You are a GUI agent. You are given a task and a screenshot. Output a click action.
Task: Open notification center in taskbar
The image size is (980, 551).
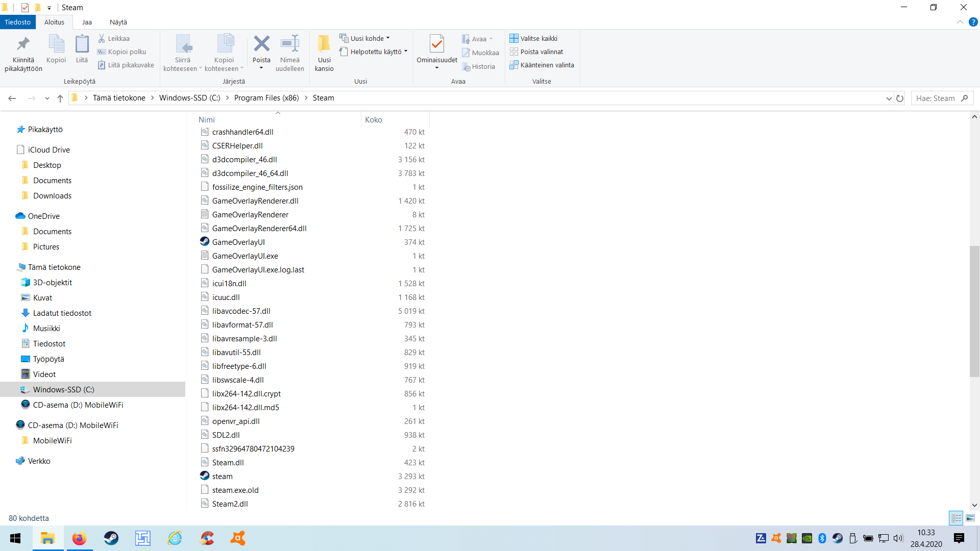[959, 538]
